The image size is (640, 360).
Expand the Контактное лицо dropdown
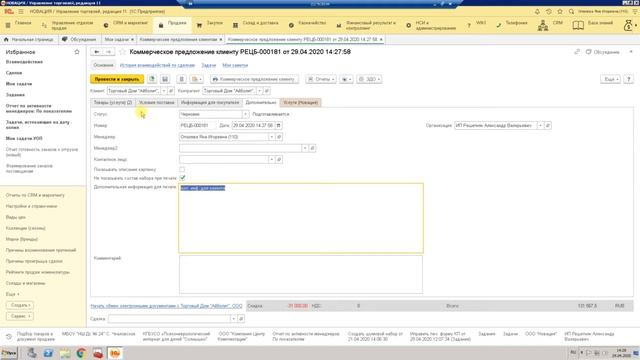click(x=271, y=159)
